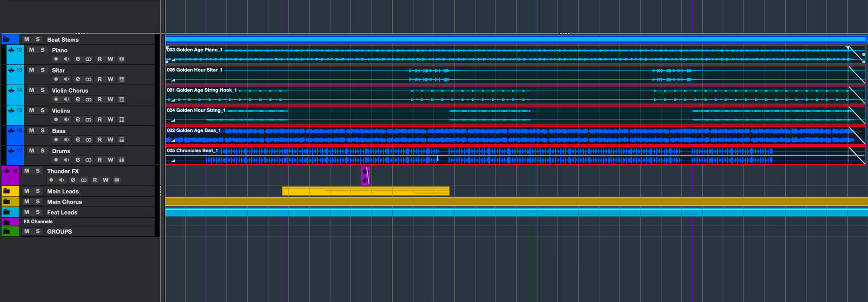Mute the Drums track

[32, 151]
